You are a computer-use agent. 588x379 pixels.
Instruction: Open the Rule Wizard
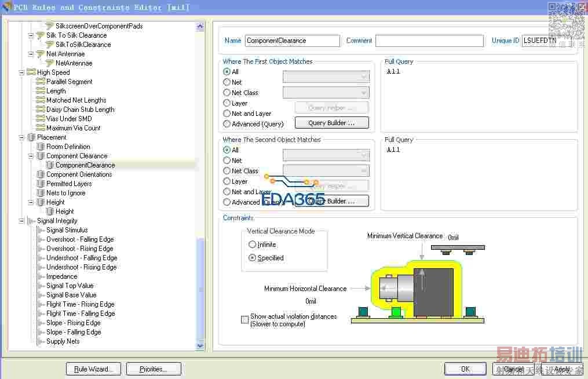93,369
